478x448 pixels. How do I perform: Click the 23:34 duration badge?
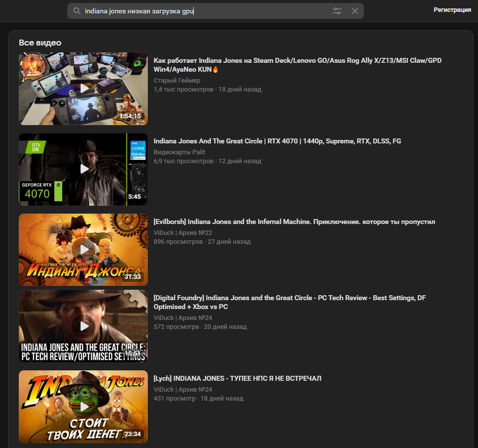(x=132, y=434)
